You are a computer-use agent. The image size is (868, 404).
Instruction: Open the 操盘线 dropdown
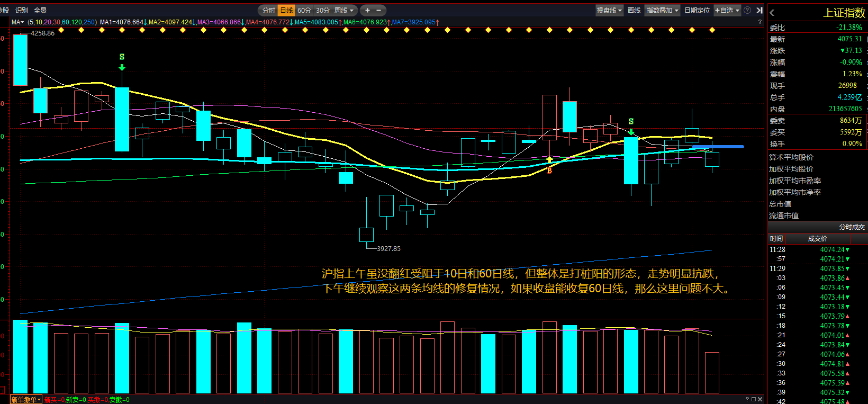[x=609, y=10]
